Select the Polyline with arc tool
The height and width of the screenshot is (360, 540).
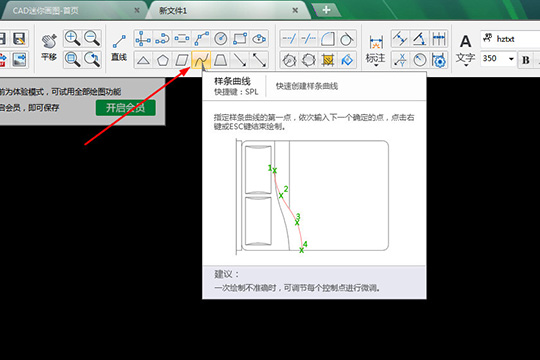162,39
